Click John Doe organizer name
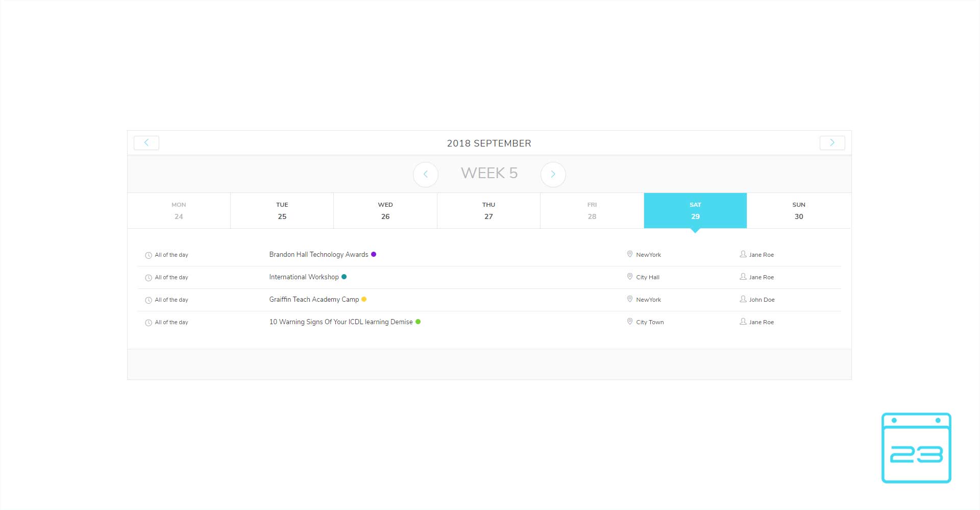The image size is (980, 510). pyautogui.click(x=762, y=300)
